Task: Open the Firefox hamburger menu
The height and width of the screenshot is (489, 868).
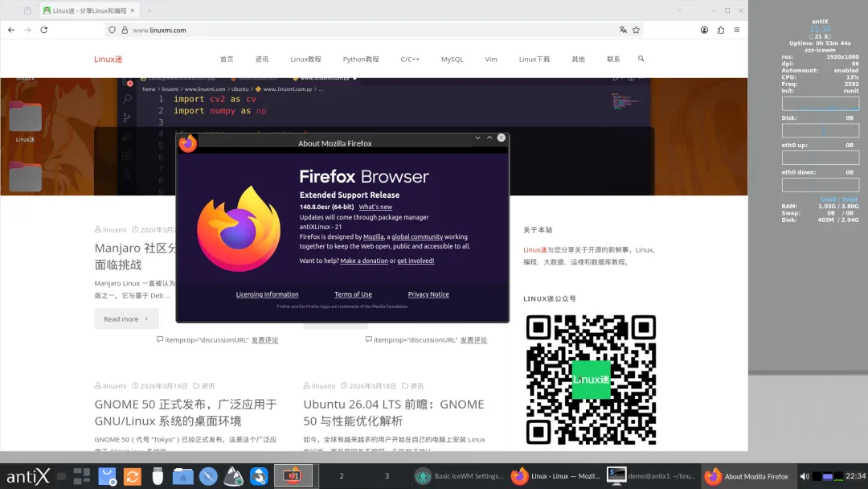Action: (737, 30)
